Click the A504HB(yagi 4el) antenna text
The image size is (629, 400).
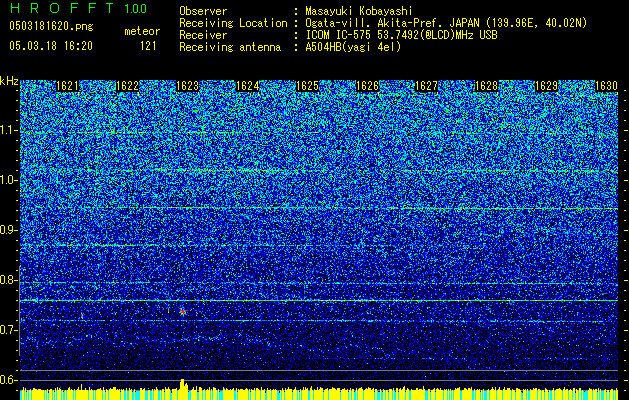[353, 47]
